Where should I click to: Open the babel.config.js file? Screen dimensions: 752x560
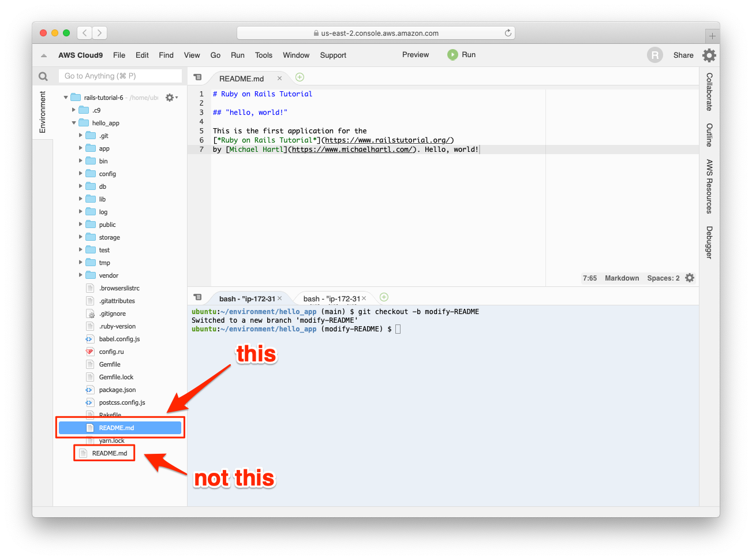click(x=119, y=339)
